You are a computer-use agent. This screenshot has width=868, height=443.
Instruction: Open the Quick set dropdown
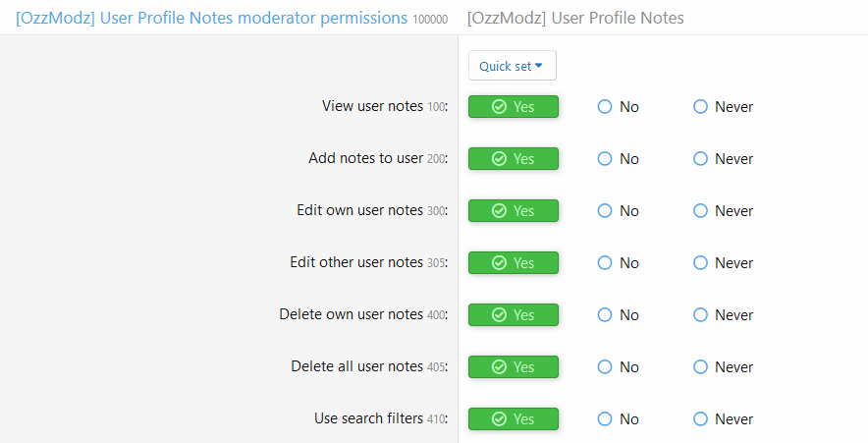pos(512,66)
